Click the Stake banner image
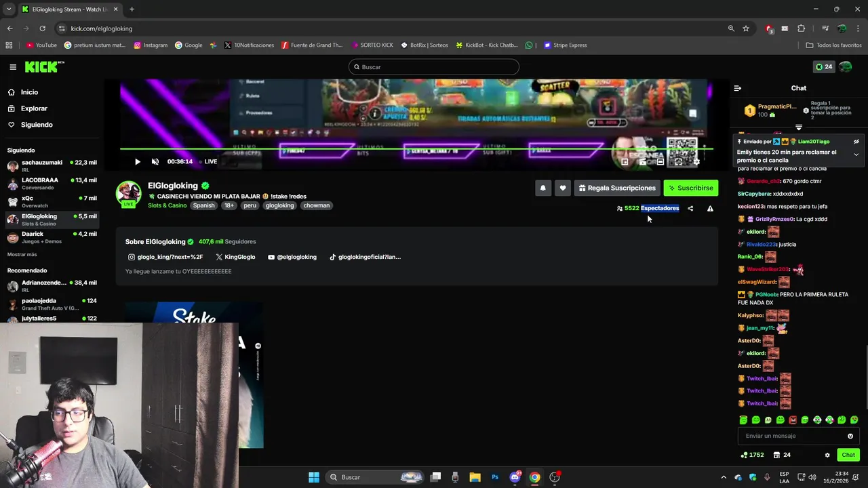The image size is (868, 488). (x=193, y=375)
